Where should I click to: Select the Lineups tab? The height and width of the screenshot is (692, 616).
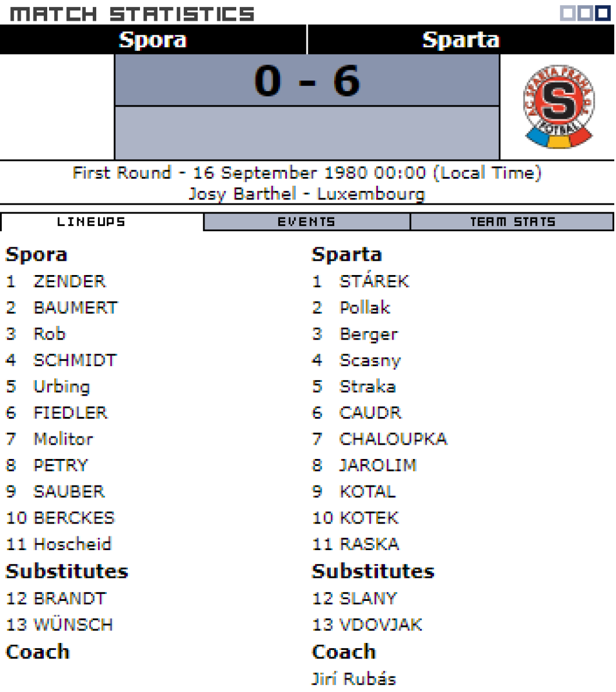91,222
